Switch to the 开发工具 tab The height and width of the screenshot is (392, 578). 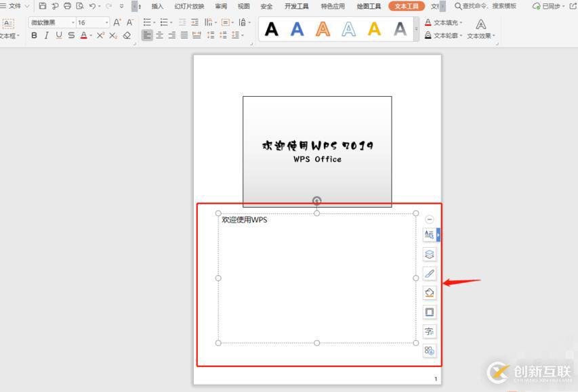(x=296, y=6)
